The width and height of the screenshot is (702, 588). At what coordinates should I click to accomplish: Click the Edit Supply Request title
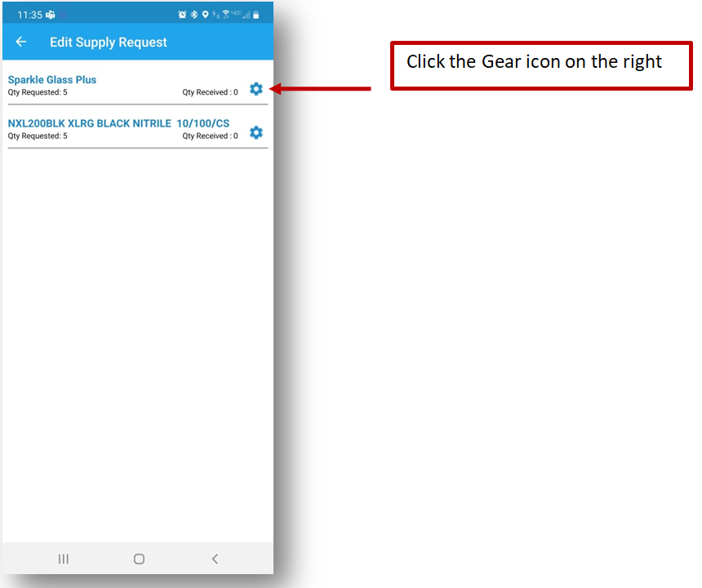(109, 42)
